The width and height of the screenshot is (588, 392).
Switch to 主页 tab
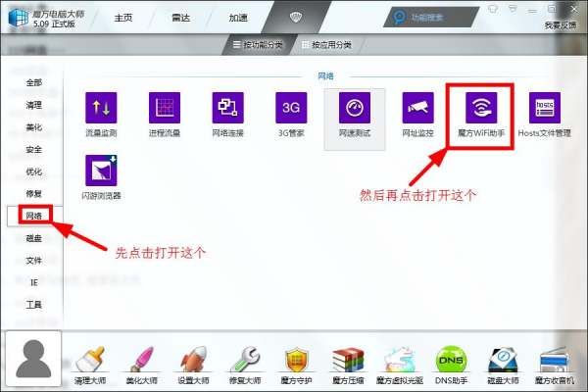[x=123, y=18]
